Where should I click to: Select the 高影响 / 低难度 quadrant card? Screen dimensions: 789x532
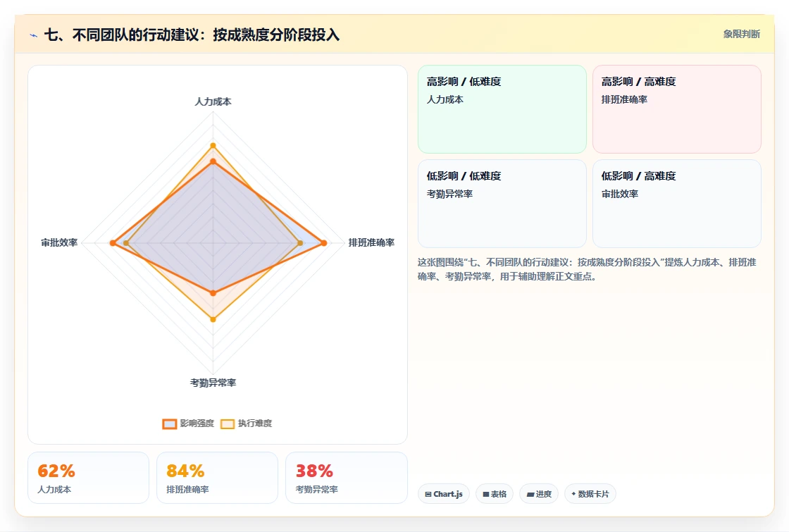502,109
